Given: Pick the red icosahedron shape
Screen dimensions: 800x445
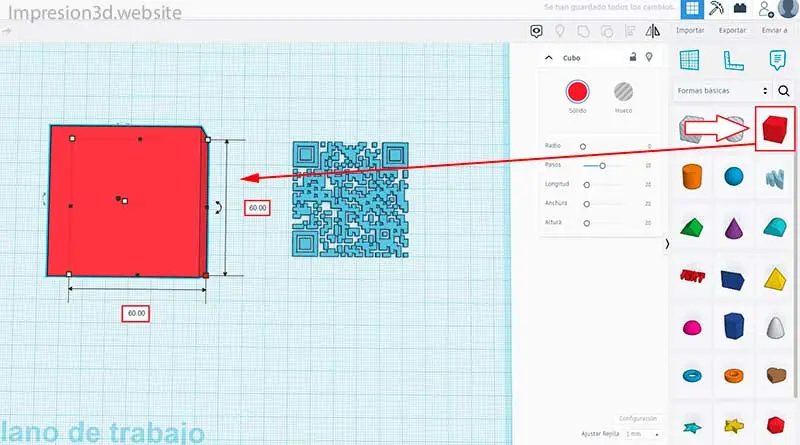Looking at the screenshot, I should pos(776,425).
